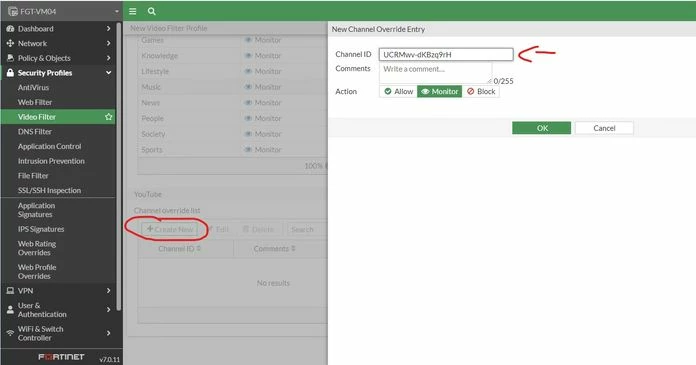Viewport: 696px width, 365px height.
Task: Toggle the hamburger menu icon
Action: pyautogui.click(x=133, y=12)
